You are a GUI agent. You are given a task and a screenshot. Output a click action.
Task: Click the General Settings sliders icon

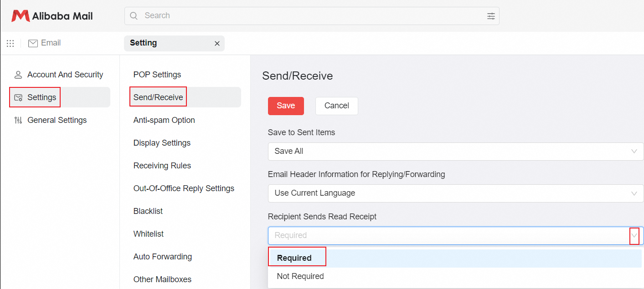[18, 120]
